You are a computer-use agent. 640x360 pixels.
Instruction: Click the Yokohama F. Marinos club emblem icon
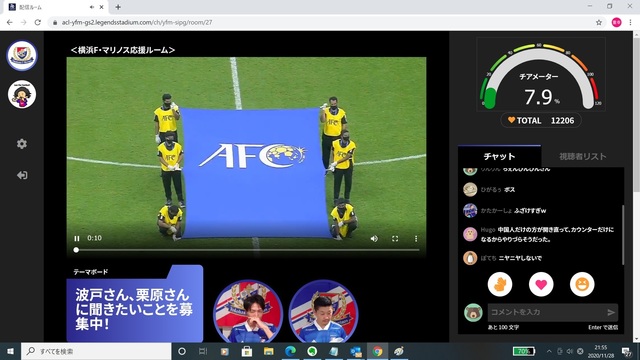[x=22, y=56]
